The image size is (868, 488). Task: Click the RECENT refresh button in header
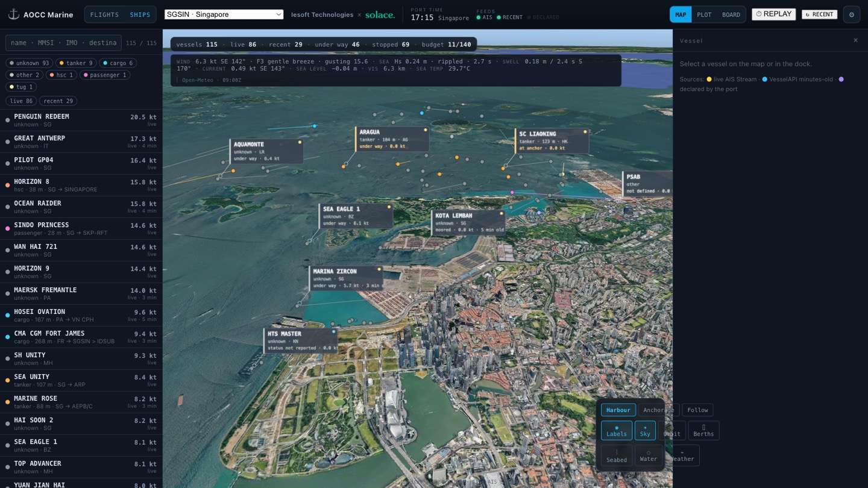(819, 14)
